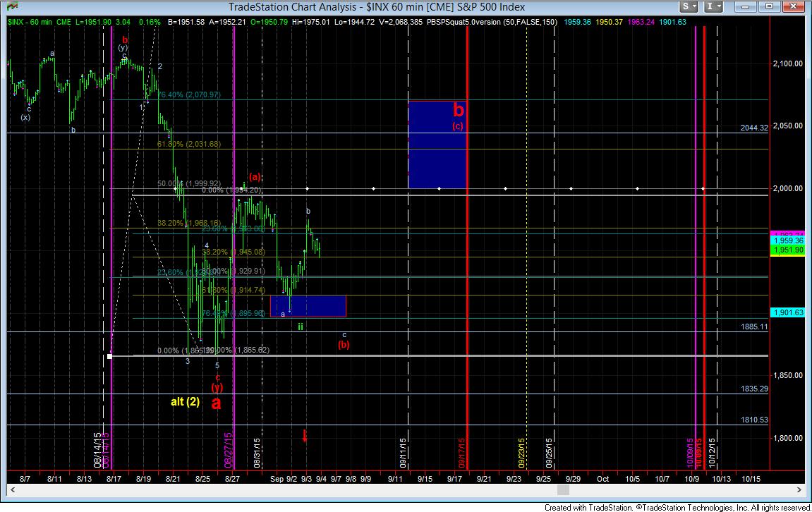Click the 'Sep' time axis label
The height and width of the screenshot is (512, 812).
point(277,479)
